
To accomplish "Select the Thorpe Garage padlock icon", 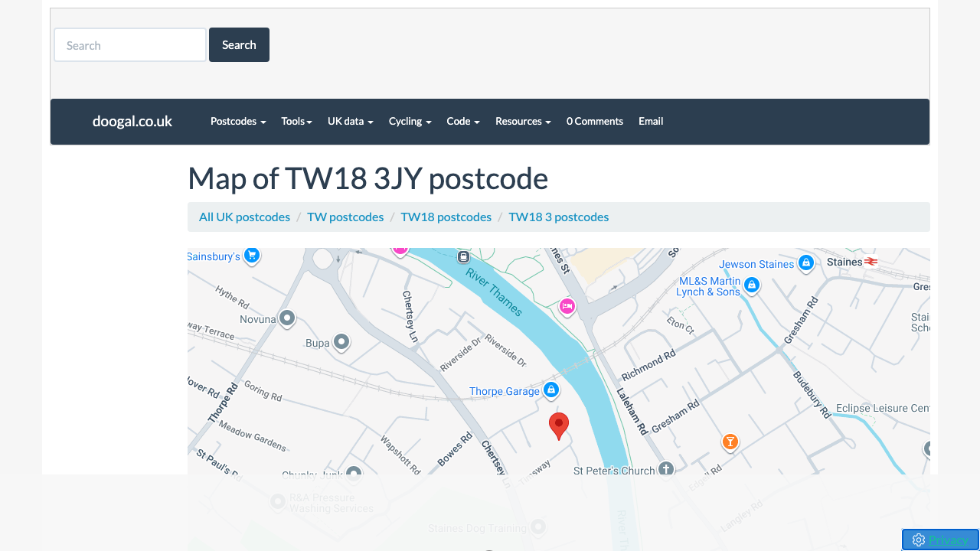I will click(x=550, y=390).
